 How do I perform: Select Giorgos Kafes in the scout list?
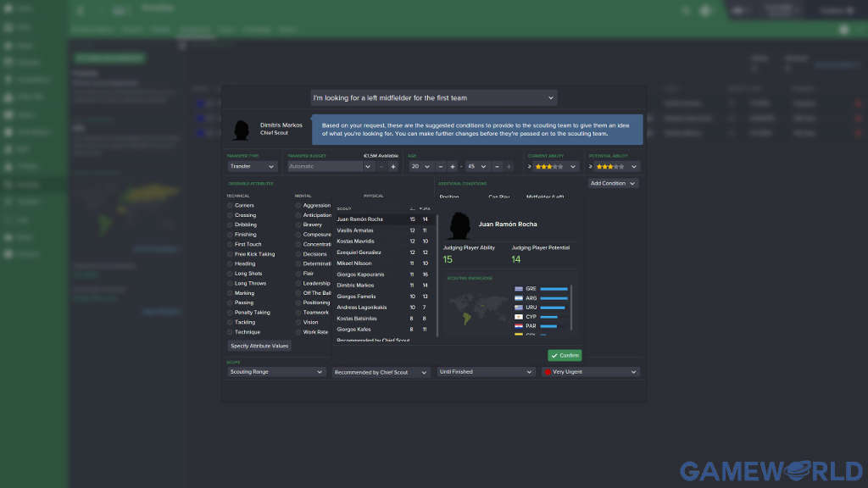[x=383, y=330]
